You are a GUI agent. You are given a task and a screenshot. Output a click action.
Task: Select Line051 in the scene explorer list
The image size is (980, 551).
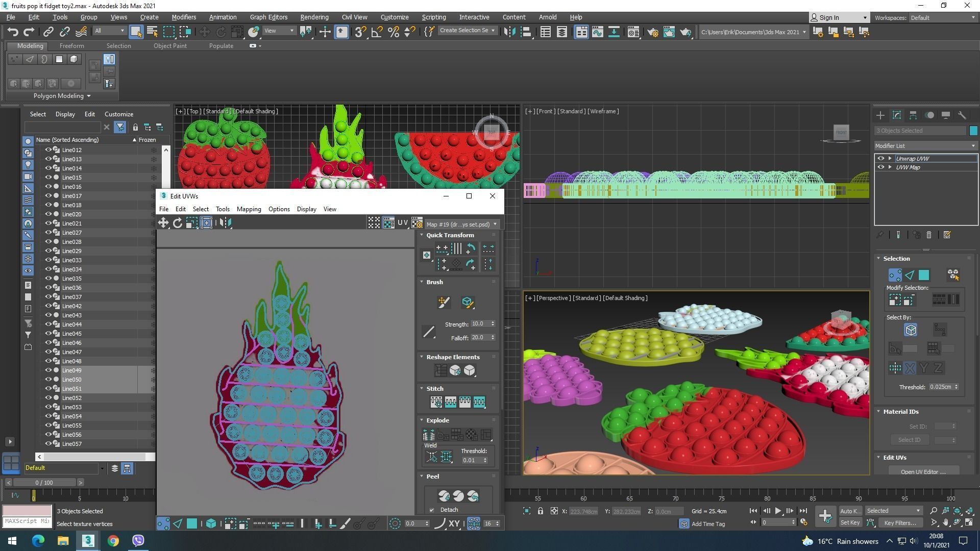coord(71,389)
